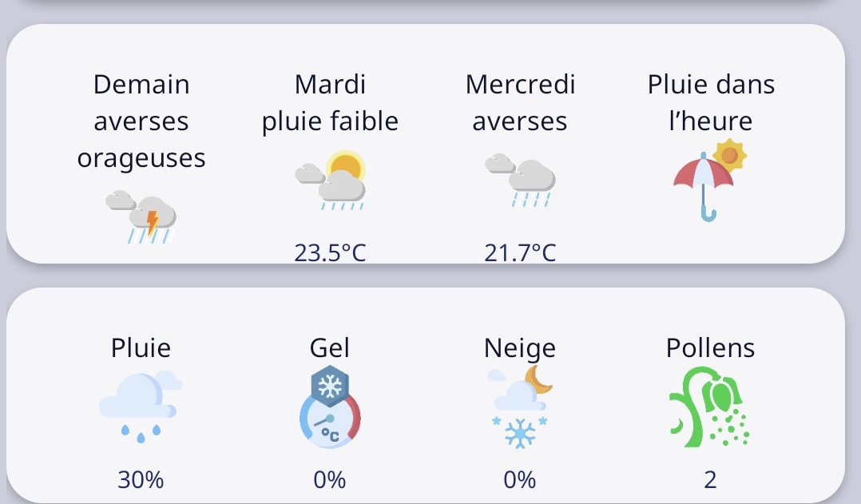Tap Mercredi's rain cloud icon
861x504 pixels.
click(x=520, y=180)
